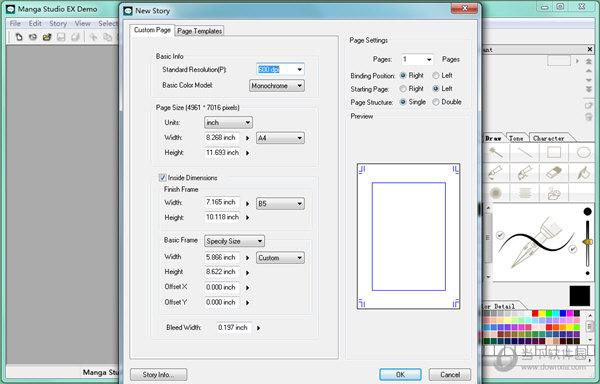
Task: Switch to the Custom Page tab
Action: tap(152, 30)
